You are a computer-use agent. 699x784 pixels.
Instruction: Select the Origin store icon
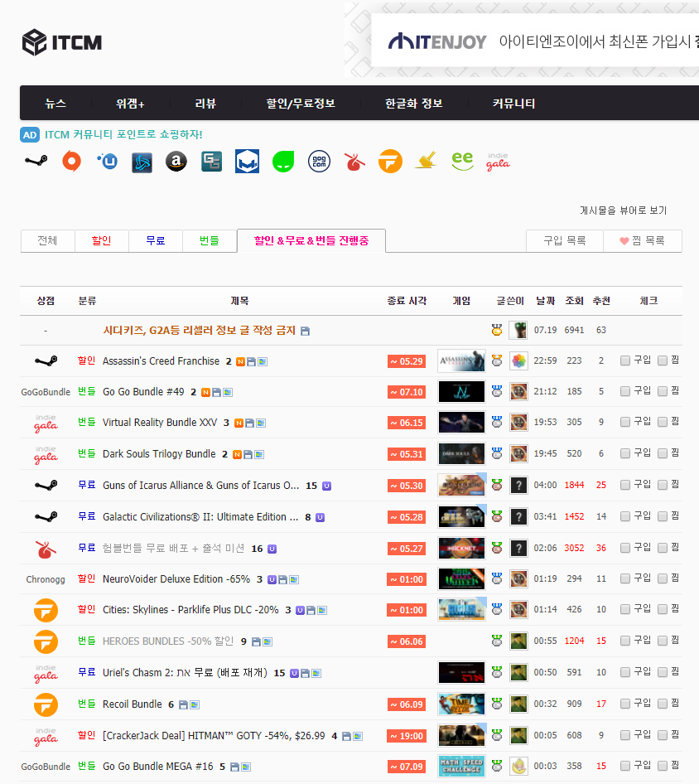[71, 162]
